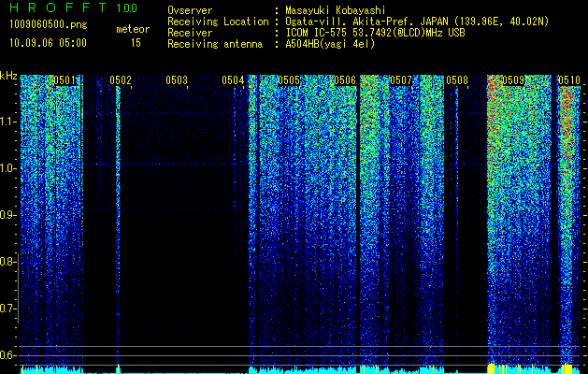Click the 0.8 frequency axis label
588x374 pixels.
pyautogui.click(x=7, y=262)
